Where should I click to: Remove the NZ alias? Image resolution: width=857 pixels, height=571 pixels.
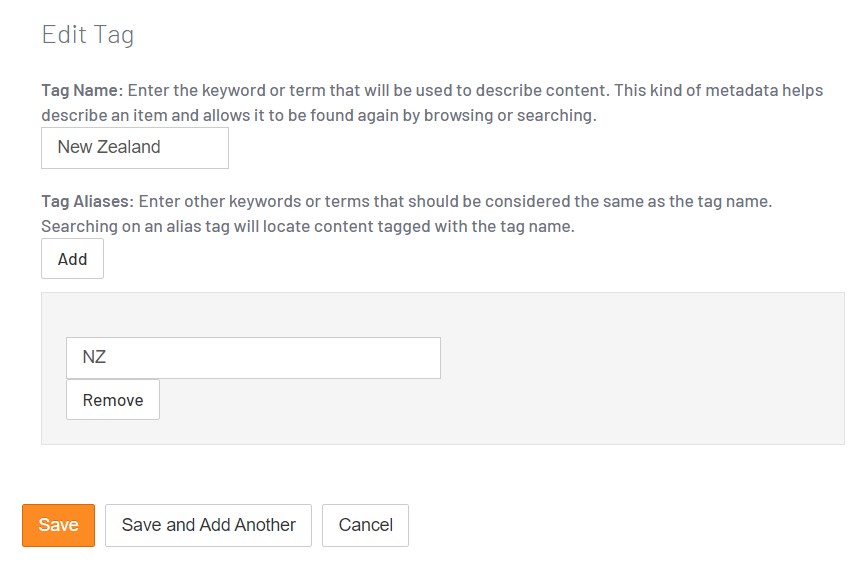tap(113, 400)
